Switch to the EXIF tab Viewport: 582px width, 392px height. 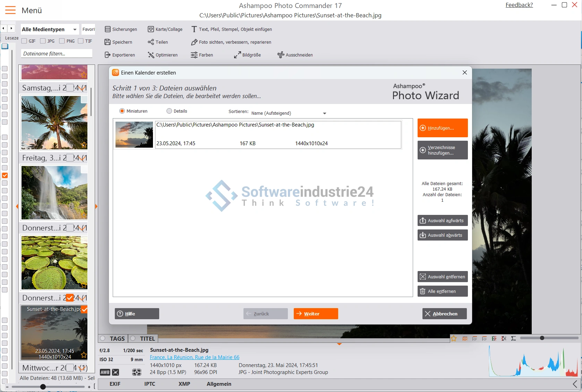coord(115,384)
